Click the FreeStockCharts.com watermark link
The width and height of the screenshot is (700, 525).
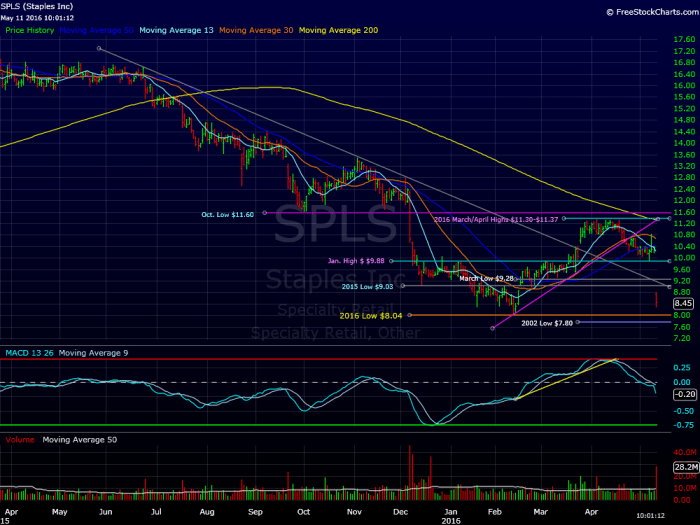[x=653, y=12]
